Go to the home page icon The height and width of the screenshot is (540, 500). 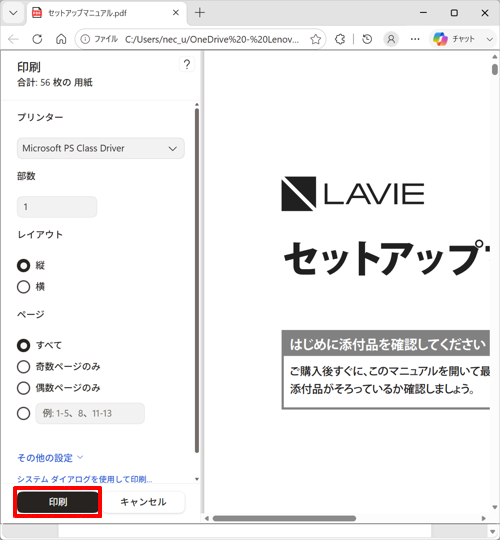61,39
